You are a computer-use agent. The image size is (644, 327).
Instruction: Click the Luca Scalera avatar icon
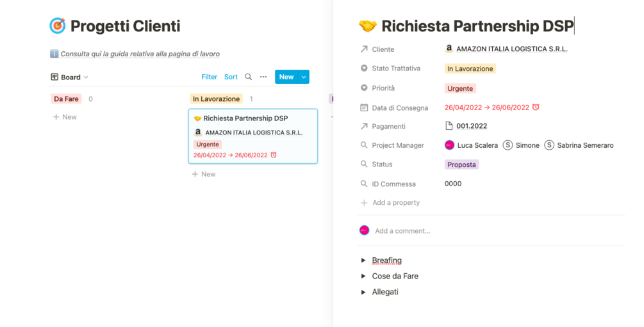pyautogui.click(x=449, y=145)
